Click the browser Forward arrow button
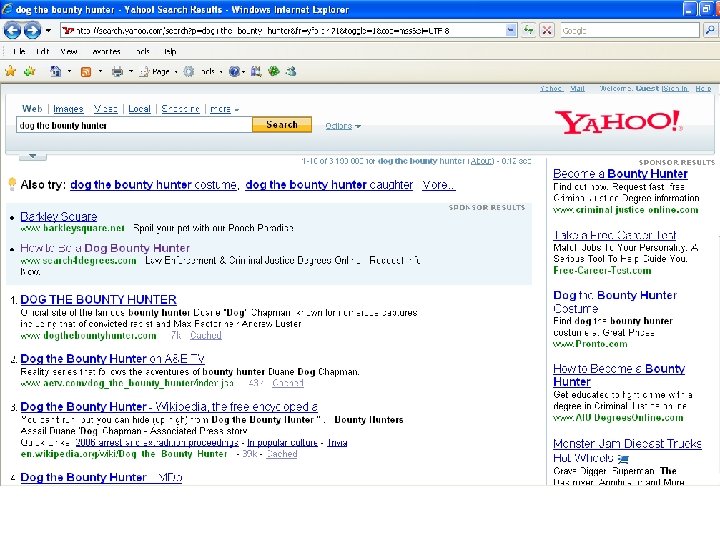The width and height of the screenshot is (720, 540). (x=32, y=31)
